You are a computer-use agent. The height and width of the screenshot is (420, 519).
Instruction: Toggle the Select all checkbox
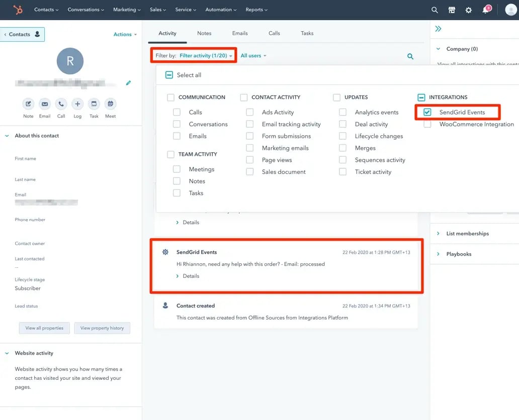(x=169, y=75)
